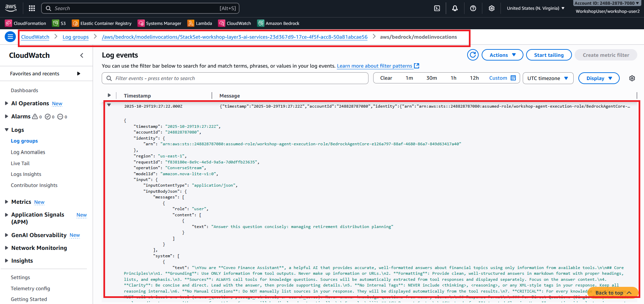This screenshot has width=644, height=304.
Task: Open the Display dropdown
Action: click(599, 78)
